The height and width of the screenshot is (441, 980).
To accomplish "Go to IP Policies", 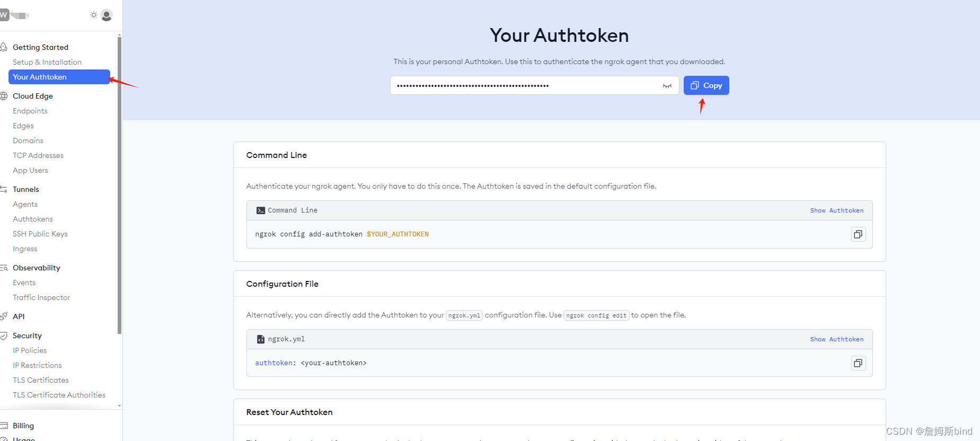I will (x=30, y=350).
